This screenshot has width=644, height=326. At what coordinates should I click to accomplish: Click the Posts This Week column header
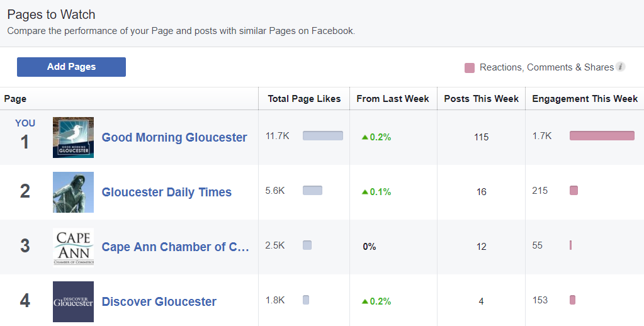482,99
